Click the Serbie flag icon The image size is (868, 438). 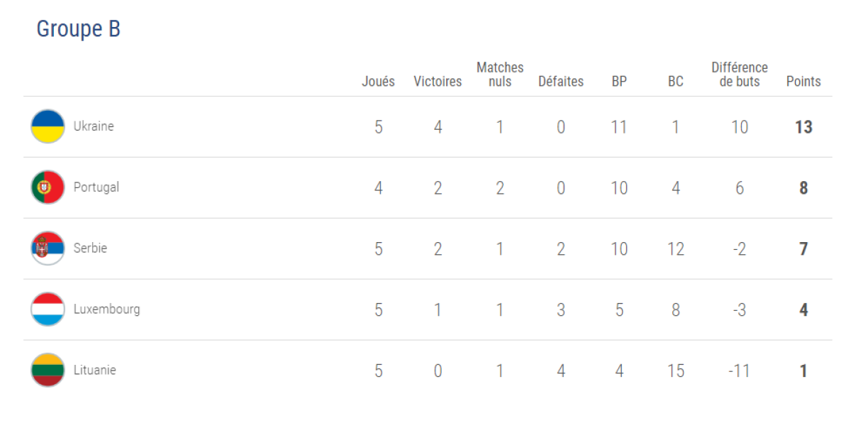pos(48,248)
